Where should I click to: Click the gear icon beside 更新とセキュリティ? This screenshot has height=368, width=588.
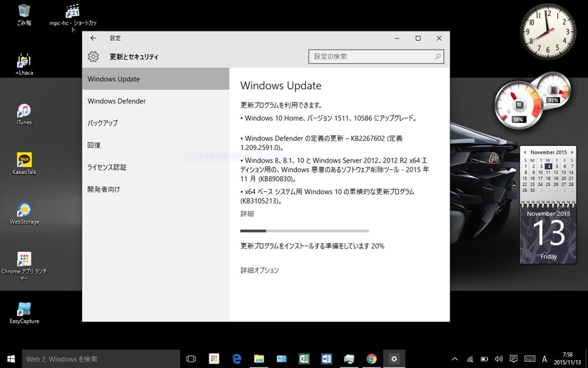pyautogui.click(x=93, y=57)
